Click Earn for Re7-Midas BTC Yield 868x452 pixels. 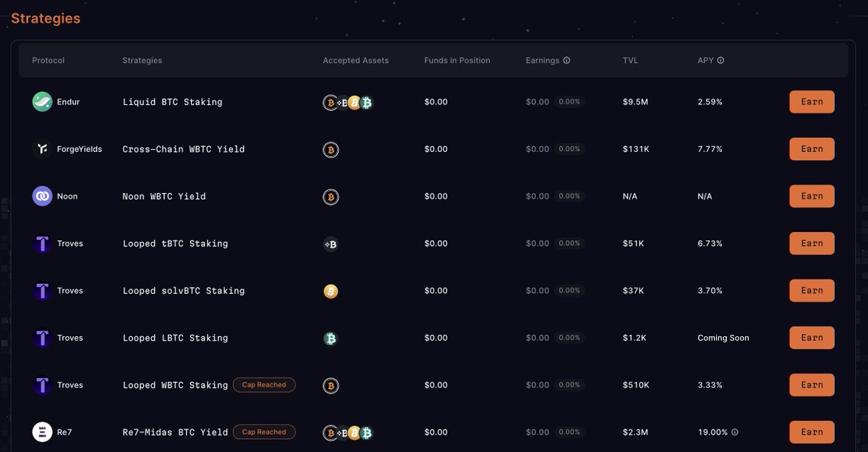tap(812, 432)
